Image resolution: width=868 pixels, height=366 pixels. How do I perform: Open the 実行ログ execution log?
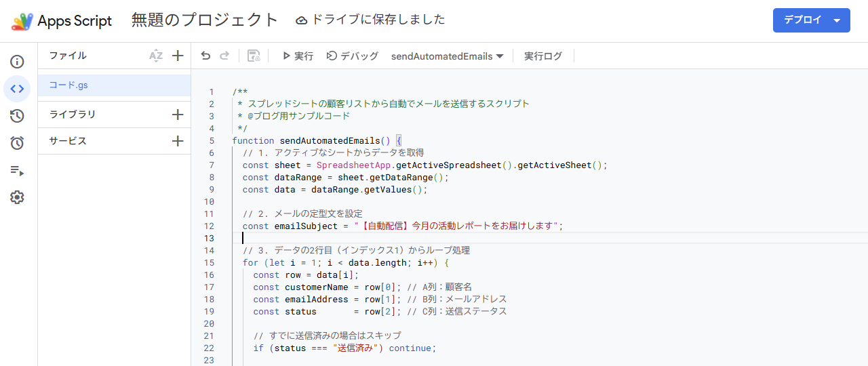pos(543,56)
